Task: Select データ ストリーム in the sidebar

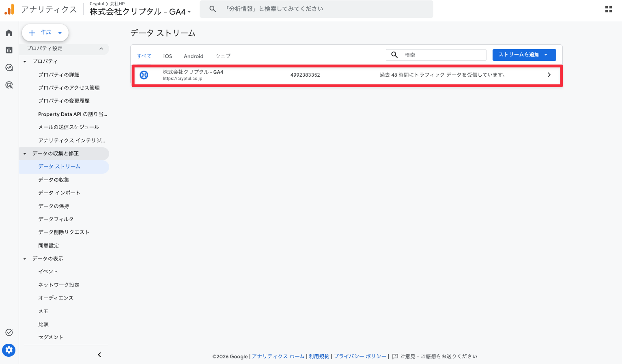Action: tap(59, 167)
